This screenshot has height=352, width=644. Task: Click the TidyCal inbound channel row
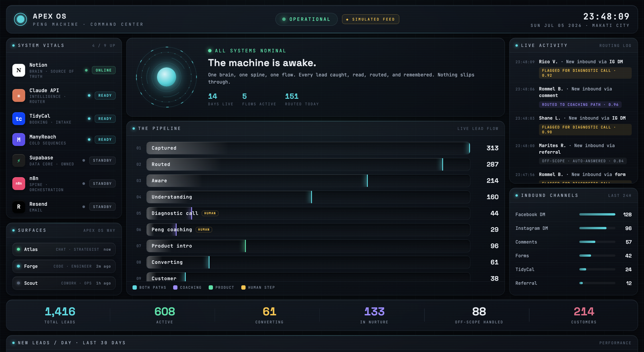[573, 269]
